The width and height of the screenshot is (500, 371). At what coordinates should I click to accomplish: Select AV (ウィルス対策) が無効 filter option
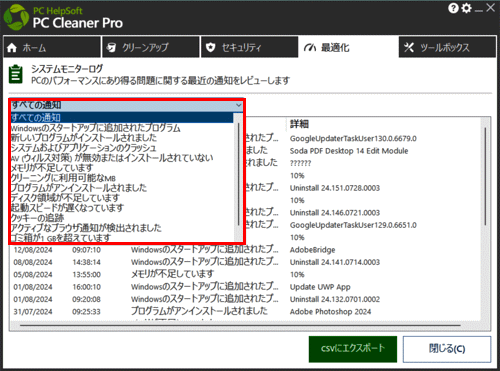click(122, 158)
